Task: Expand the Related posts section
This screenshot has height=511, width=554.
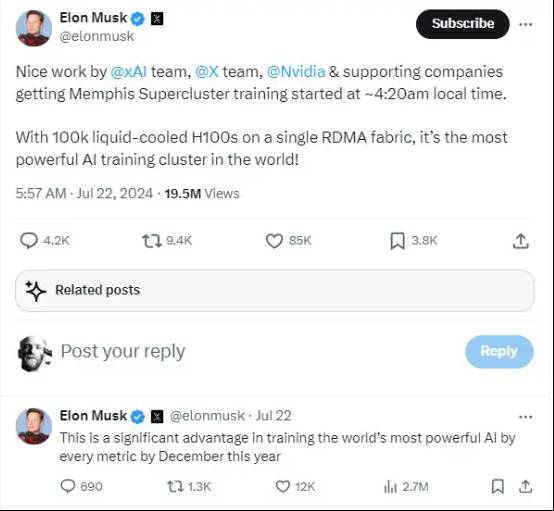Action: (275, 290)
